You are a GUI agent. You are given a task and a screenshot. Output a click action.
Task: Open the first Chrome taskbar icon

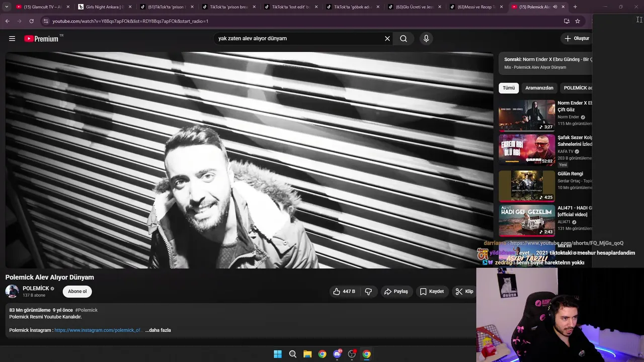(322, 354)
